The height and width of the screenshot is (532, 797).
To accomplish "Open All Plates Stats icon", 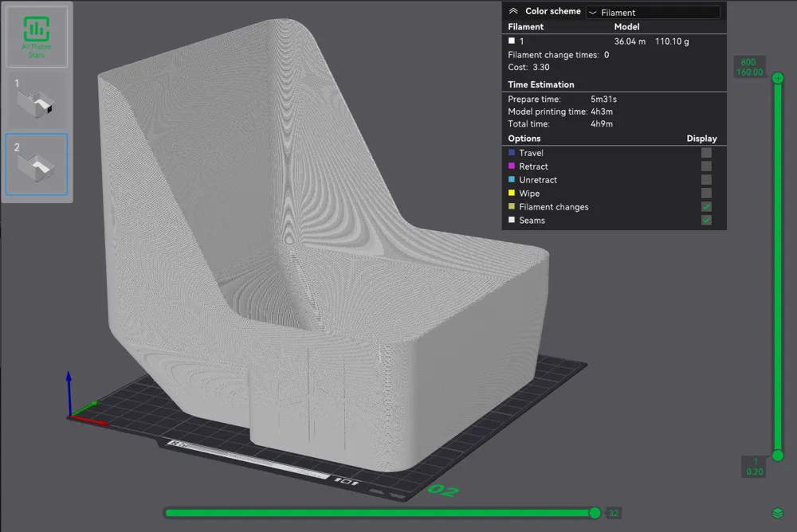I will tap(36, 36).
